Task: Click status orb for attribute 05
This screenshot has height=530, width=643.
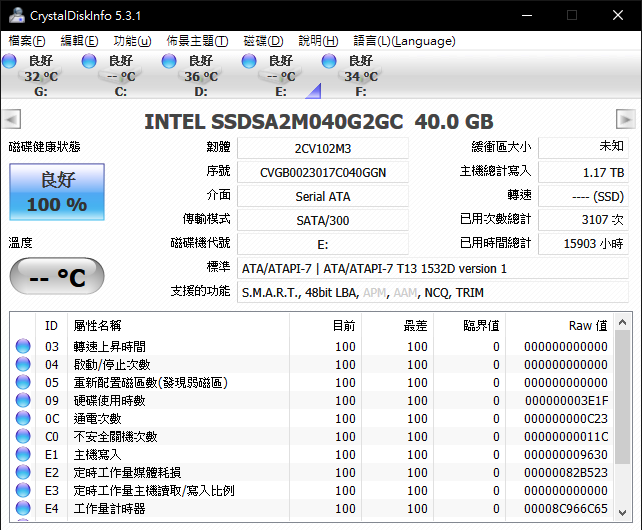Action: coord(23,382)
